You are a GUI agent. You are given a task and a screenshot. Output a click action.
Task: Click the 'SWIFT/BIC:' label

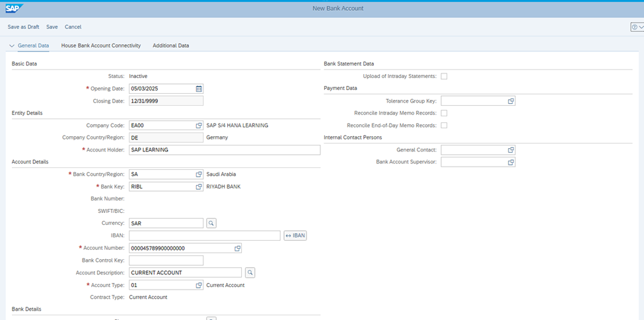pos(112,211)
